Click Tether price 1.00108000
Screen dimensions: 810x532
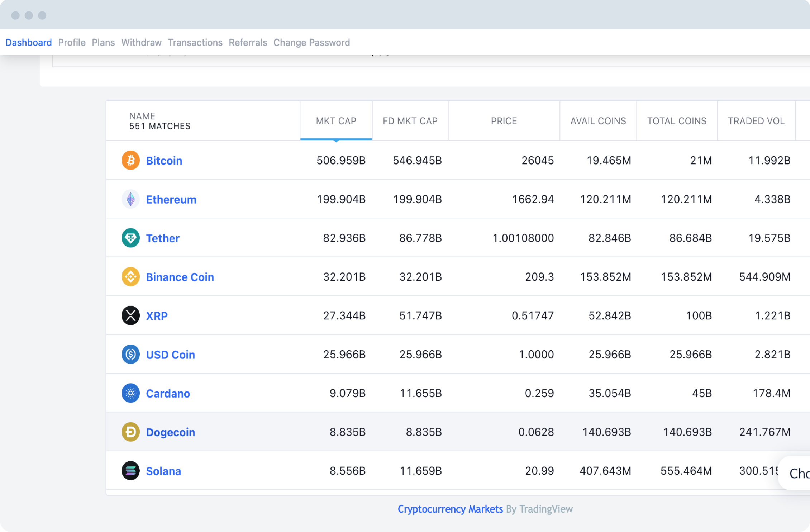(523, 238)
